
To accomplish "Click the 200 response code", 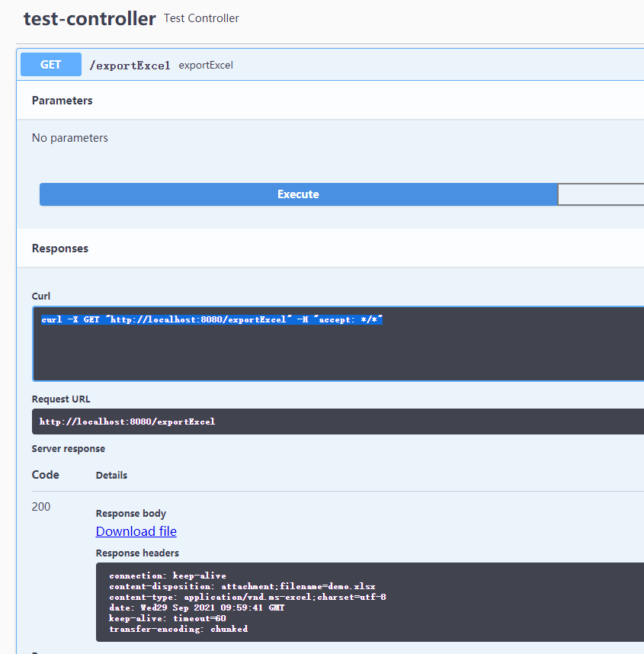I will point(41,507).
